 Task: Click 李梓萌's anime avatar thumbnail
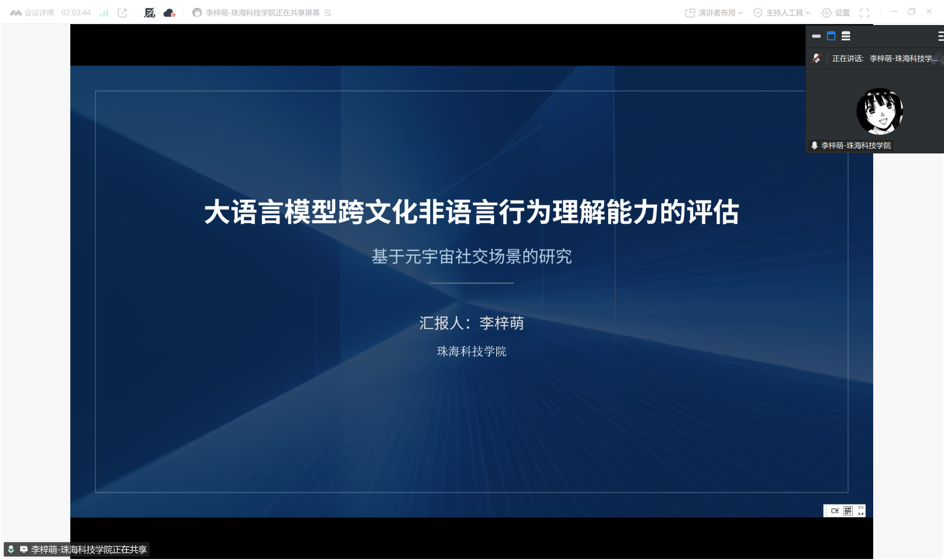(880, 111)
